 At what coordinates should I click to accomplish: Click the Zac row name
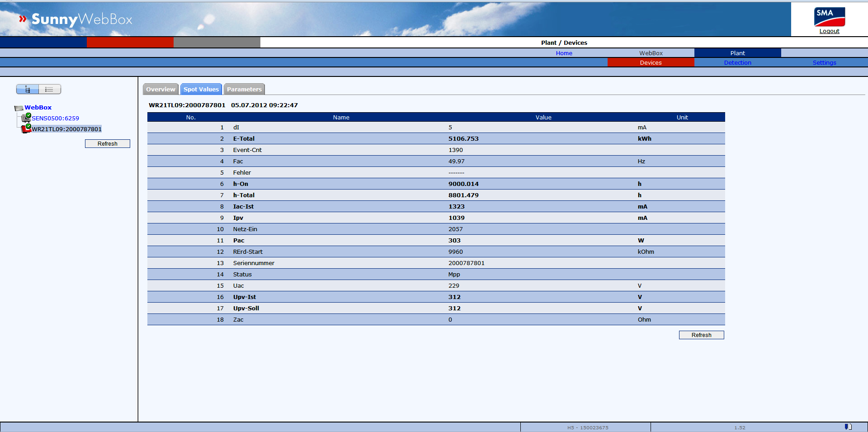(238, 320)
